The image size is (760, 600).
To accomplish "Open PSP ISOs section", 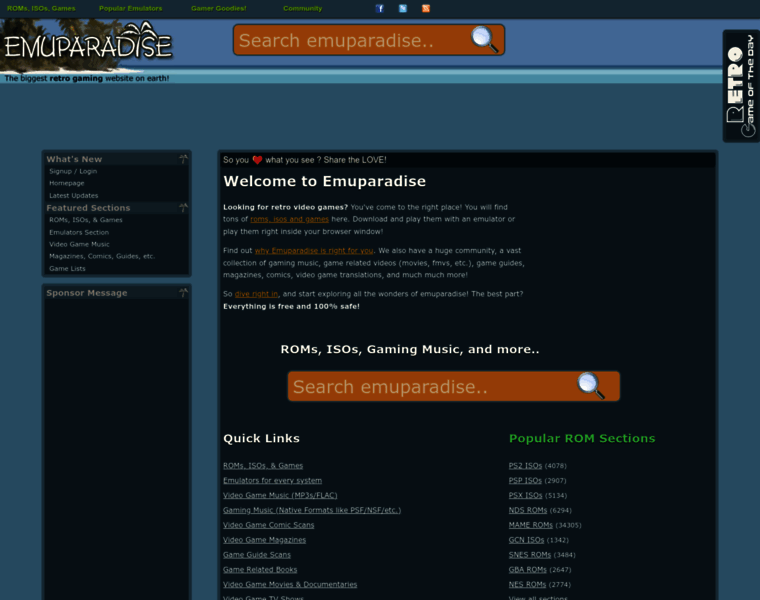I will pos(525,480).
